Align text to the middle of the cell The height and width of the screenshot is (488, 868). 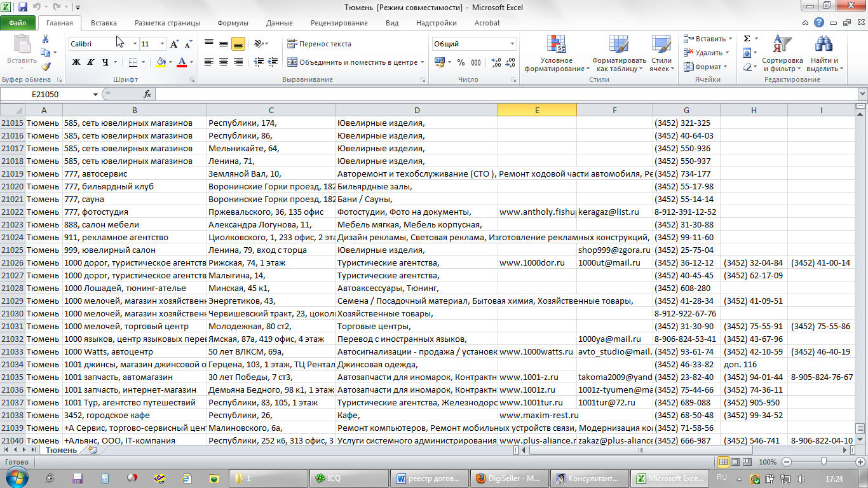click(224, 44)
